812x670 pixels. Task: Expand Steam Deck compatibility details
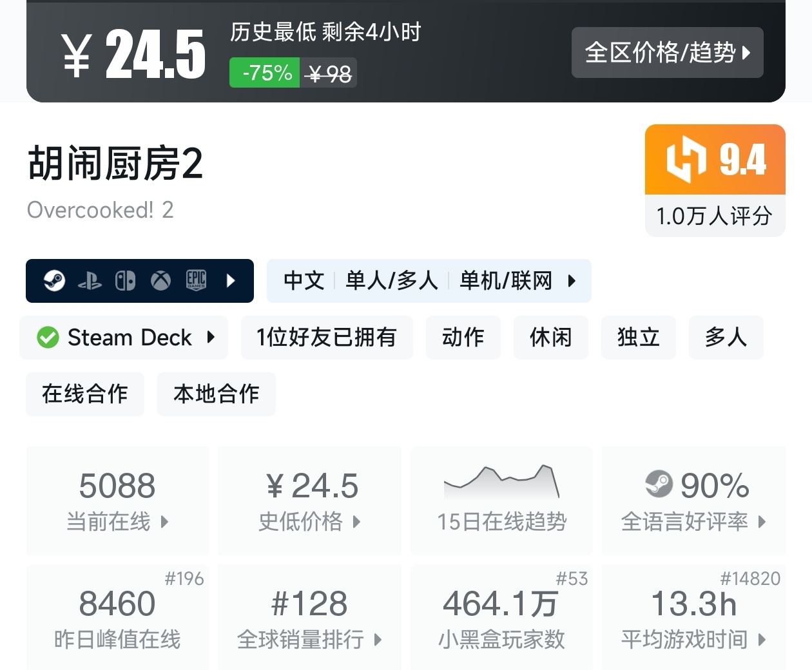coord(211,338)
